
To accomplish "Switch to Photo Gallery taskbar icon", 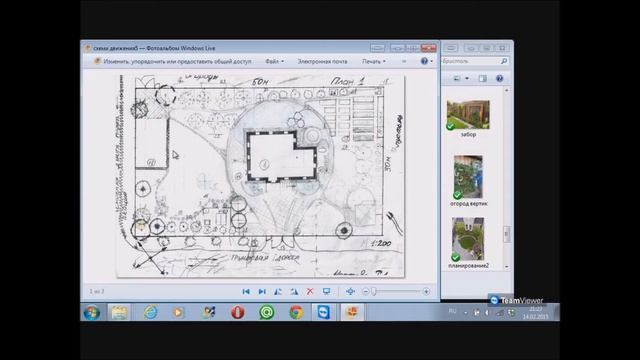I will 352,312.
